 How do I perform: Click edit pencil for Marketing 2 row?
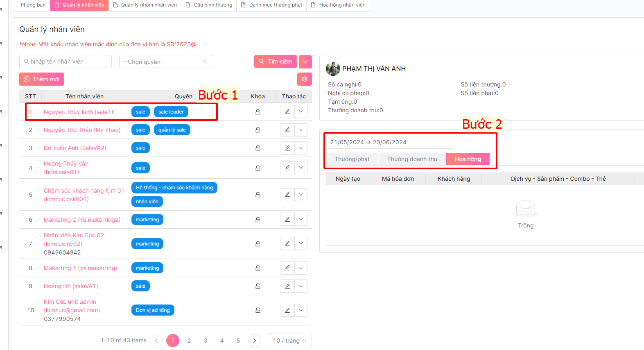287,220
